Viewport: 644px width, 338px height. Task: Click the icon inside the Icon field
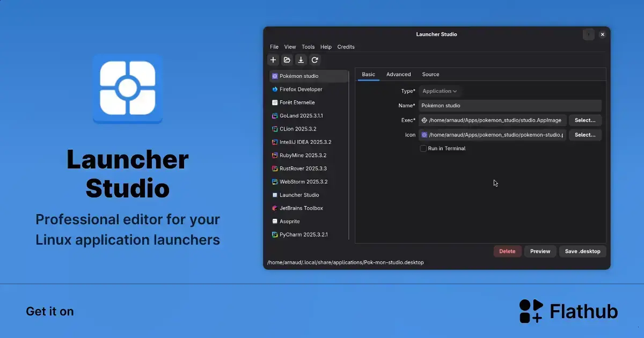(425, 135)
